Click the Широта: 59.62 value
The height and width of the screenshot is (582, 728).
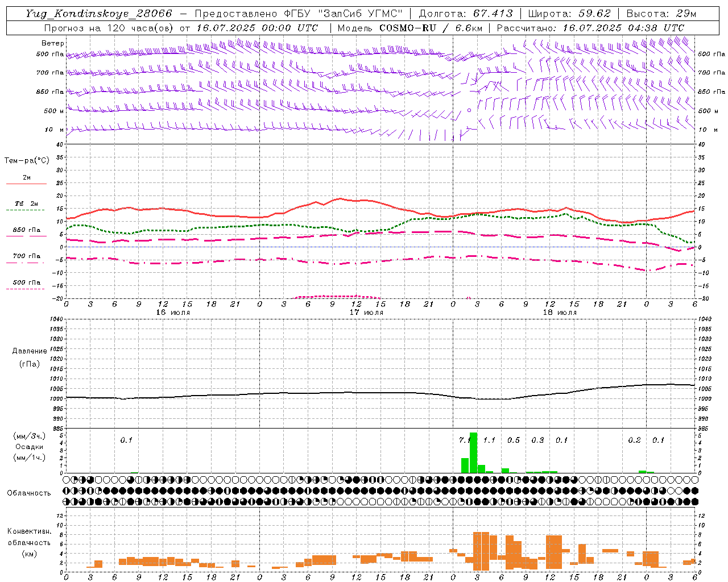(x=569, y=14)
